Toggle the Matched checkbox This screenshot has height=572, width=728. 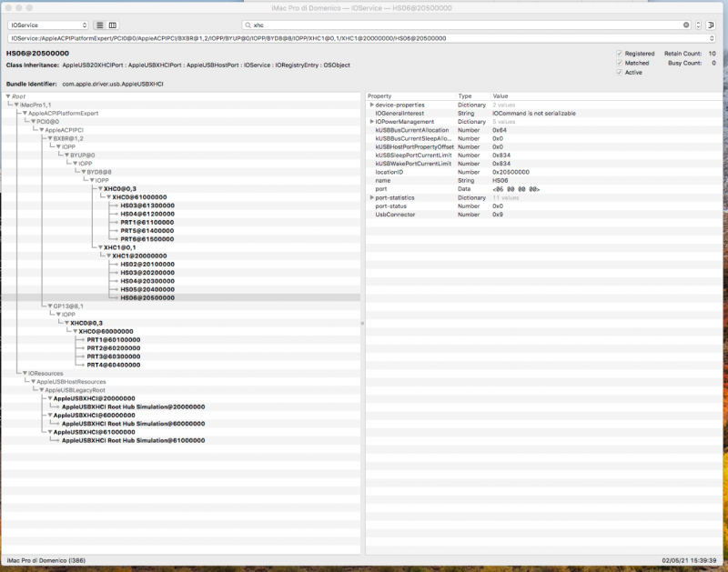coord(620,63)
